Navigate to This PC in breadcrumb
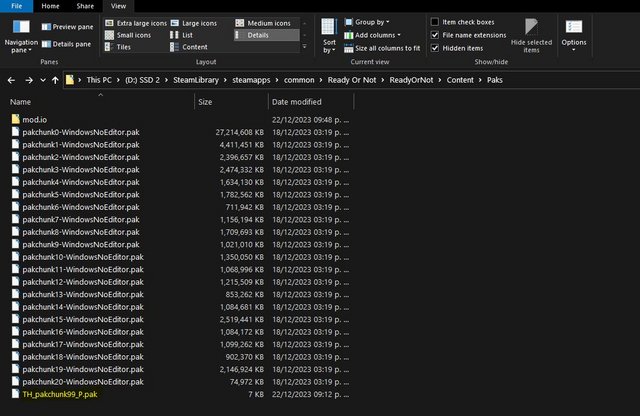Viewport: 640px width, 416px height. [99, 80]
